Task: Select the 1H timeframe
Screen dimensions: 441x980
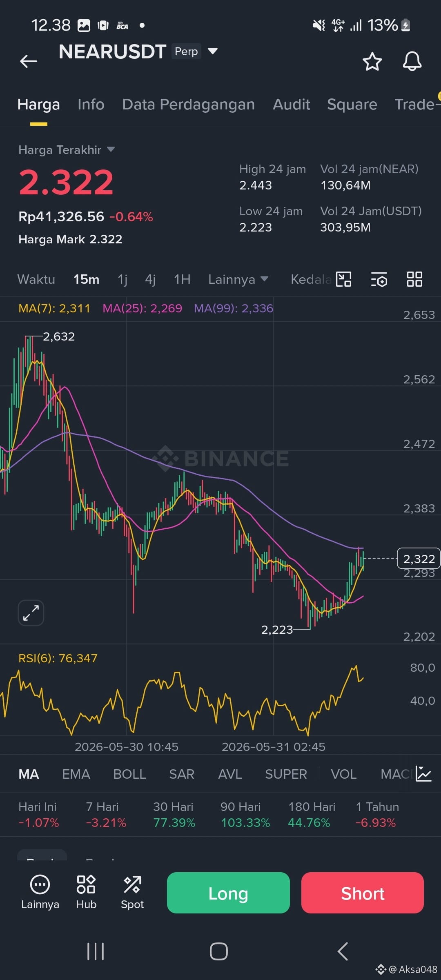Action: tap(182, 279)
